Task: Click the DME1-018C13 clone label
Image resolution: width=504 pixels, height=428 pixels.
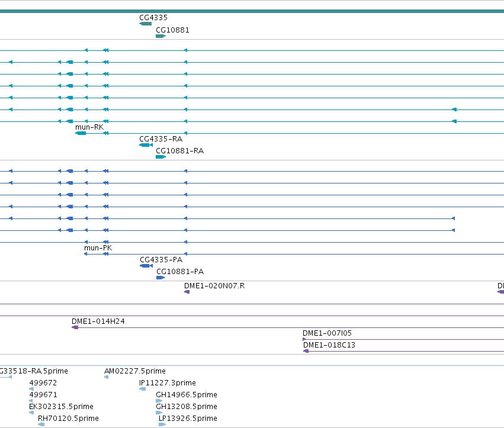Action: [x=329, y=345]
